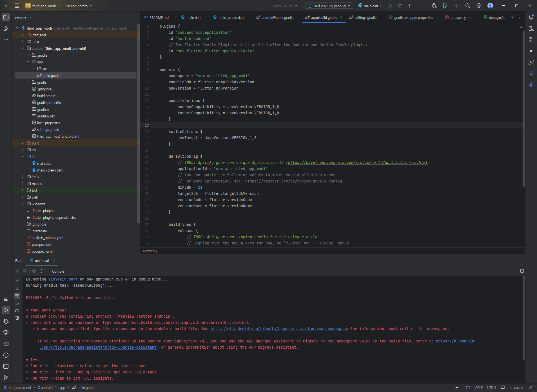Screen dimensions: 537x392
Task: Open the flutter.dev review-gradle-config link
Action: [293, 181]
